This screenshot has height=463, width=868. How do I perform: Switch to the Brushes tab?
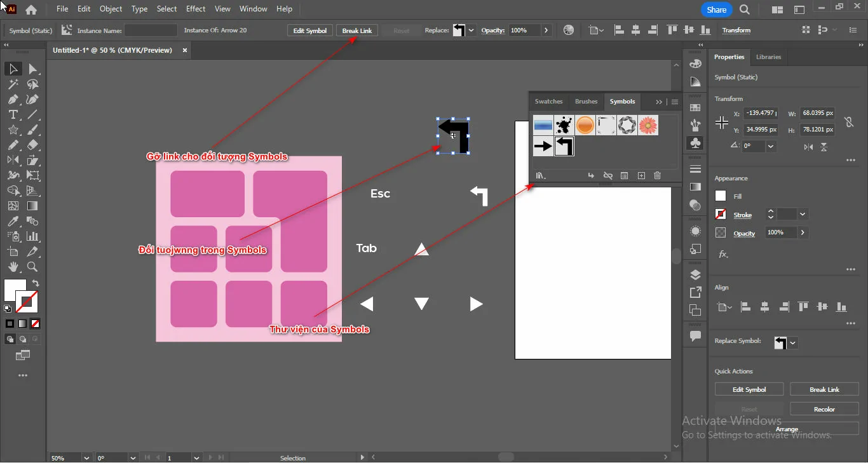tap(586, 101)
